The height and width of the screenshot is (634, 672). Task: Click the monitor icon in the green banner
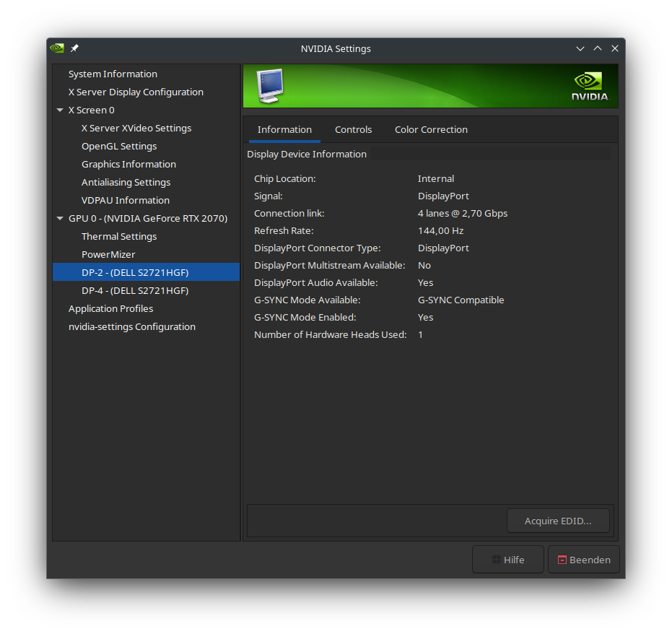[270, 86]
